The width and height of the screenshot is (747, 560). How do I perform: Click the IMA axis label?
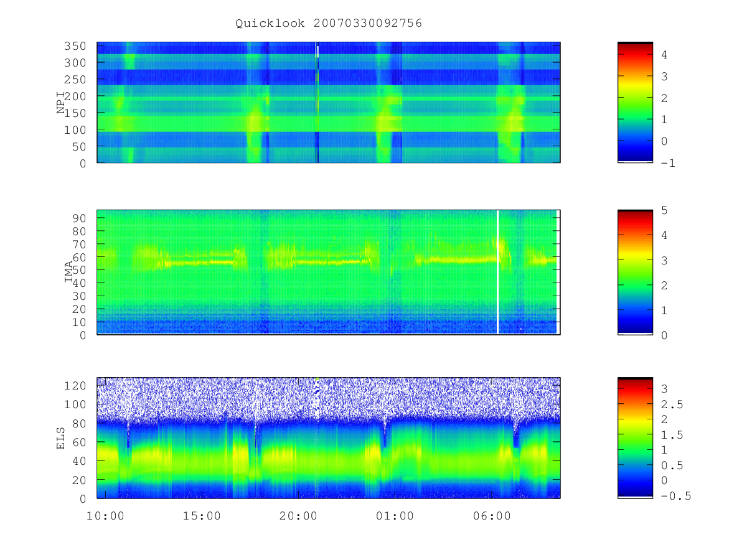(69, 273)
